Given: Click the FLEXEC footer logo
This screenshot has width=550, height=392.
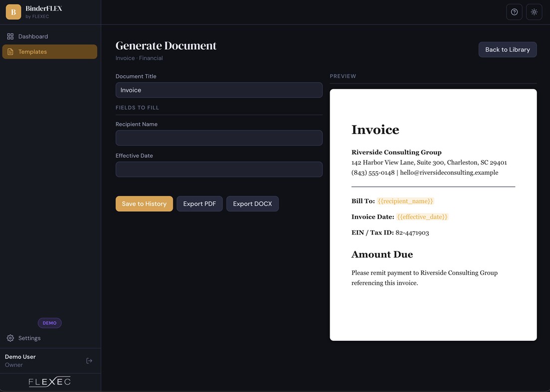Looking at the screenshot, I should coord(50,382).
